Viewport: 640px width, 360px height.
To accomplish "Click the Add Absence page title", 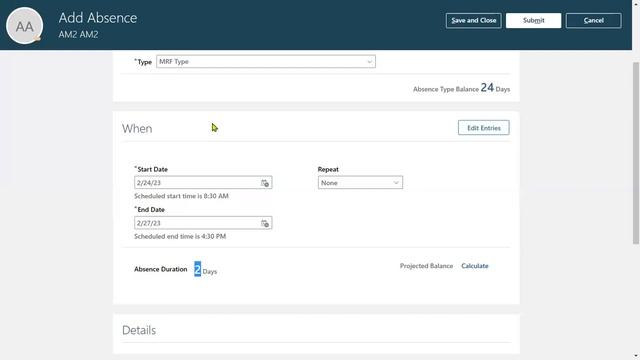I will [x=98, y=18].
